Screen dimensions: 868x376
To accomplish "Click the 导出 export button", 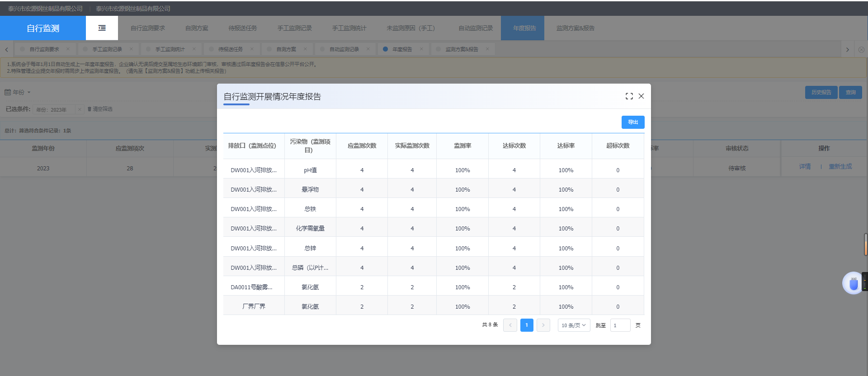I will (632, 122).
